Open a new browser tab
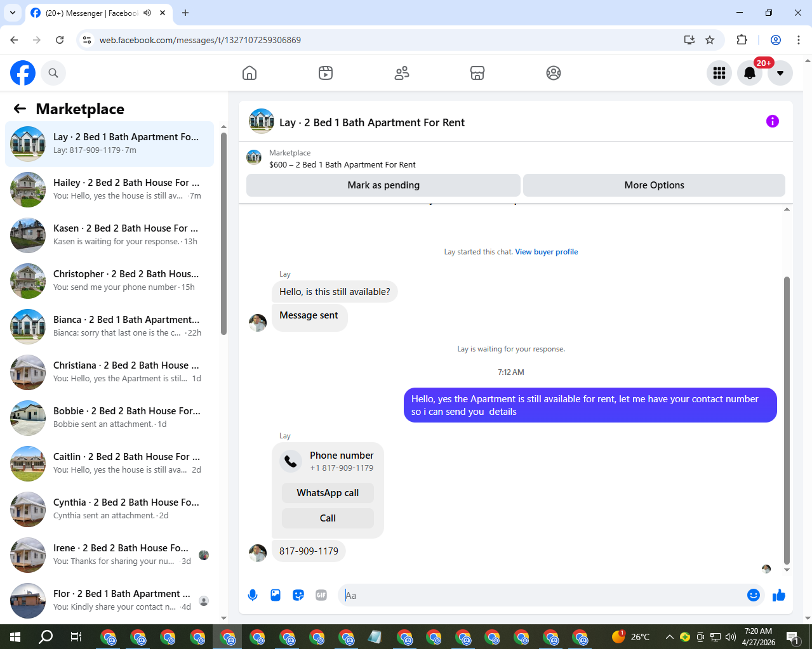 (x=185, y=13)
